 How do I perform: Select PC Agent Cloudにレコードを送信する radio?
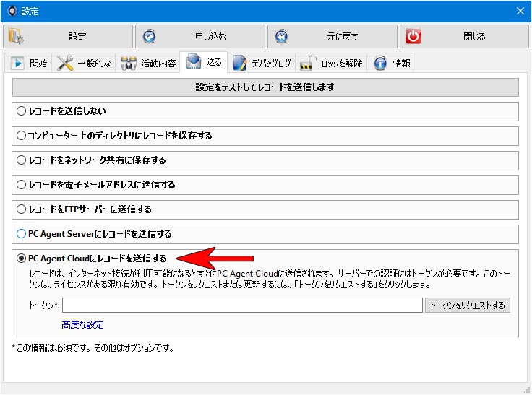[21, 259]
